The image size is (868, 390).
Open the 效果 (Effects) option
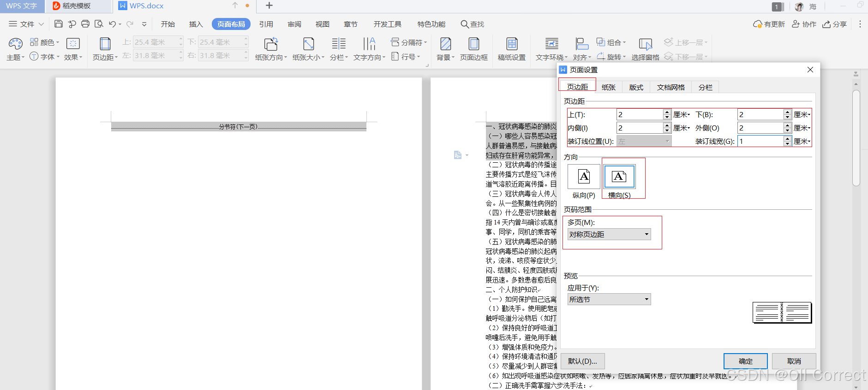point(73,49)
